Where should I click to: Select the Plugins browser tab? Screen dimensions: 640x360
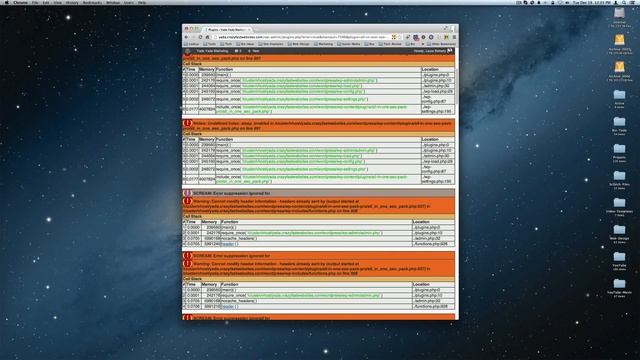227,29
